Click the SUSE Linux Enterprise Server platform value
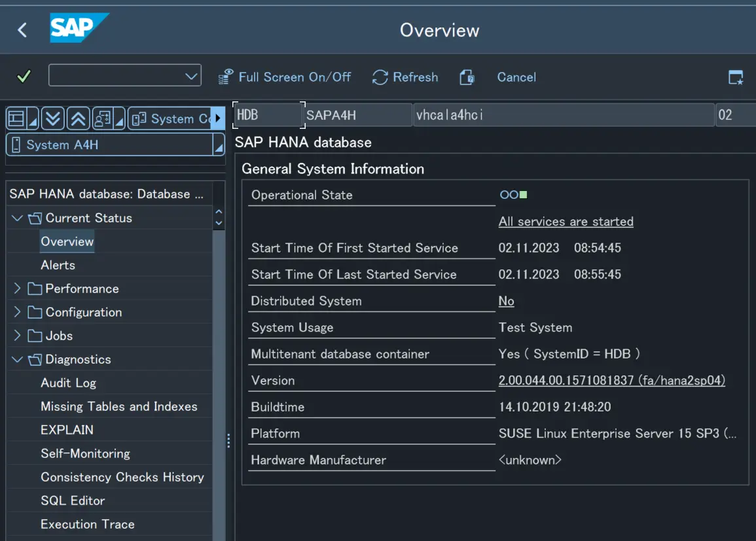 618,434
